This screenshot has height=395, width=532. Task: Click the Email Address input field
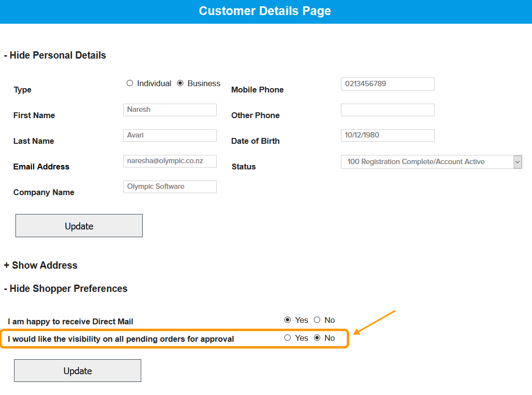point(170,161)
